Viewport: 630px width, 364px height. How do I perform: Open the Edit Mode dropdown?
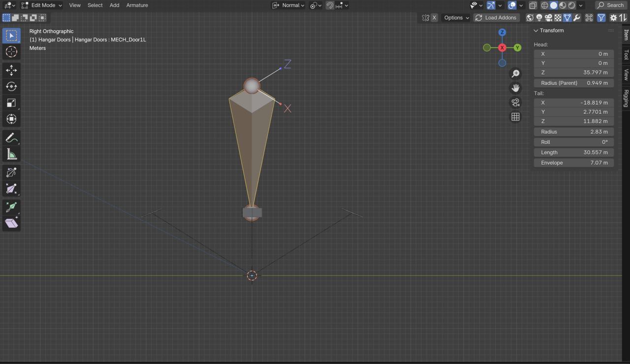42,5
